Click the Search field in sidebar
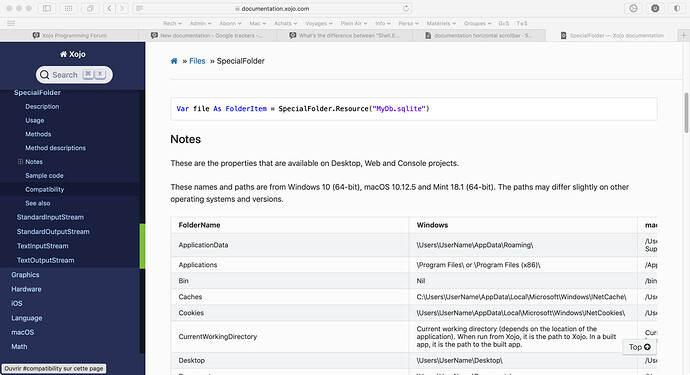The width and height of the screenshot is (690, 375). pos(74,75)
